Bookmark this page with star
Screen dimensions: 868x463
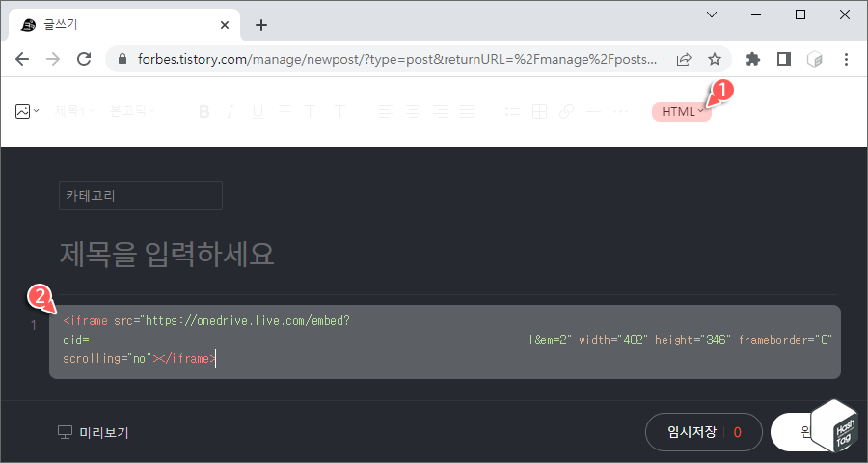tap(715, 59)
